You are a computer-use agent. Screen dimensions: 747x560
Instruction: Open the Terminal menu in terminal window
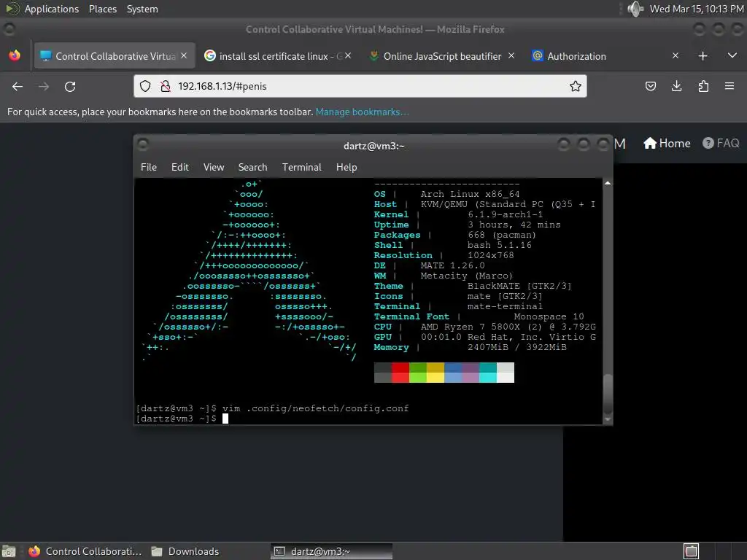[301, 167]
